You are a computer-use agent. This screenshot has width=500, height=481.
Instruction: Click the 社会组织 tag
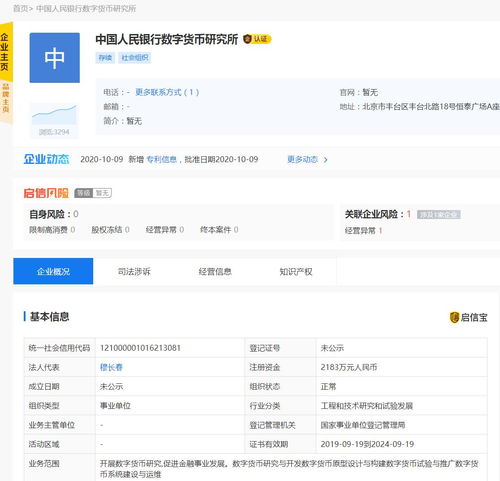[135, 58]
